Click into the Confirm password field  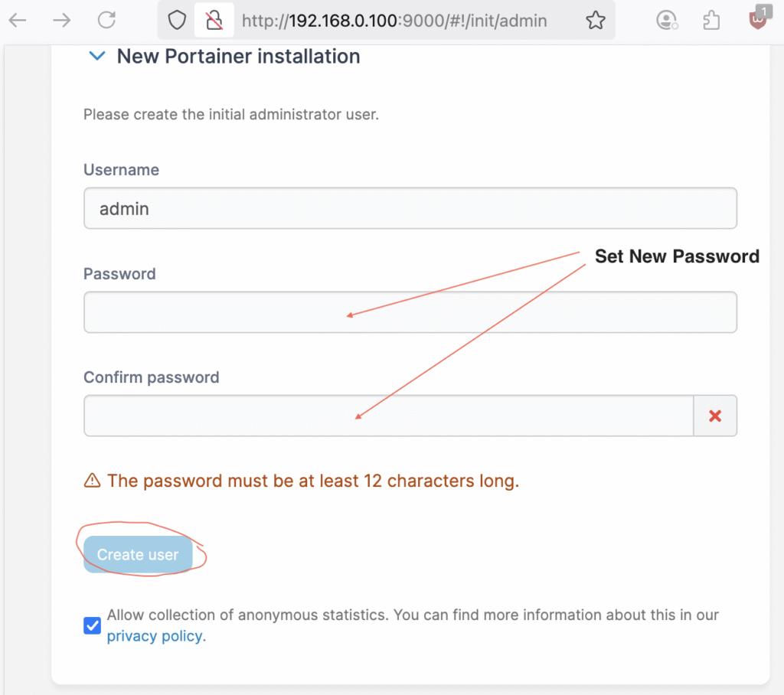click(x=388, y=416)
